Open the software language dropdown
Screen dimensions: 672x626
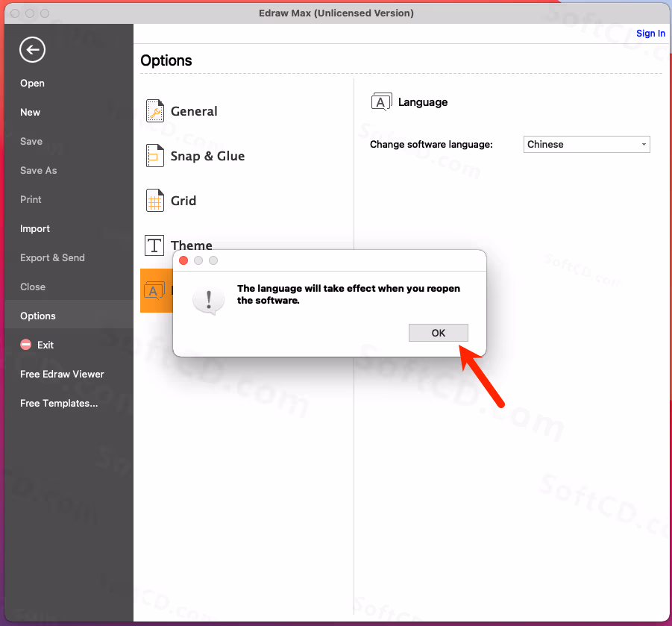586,145
